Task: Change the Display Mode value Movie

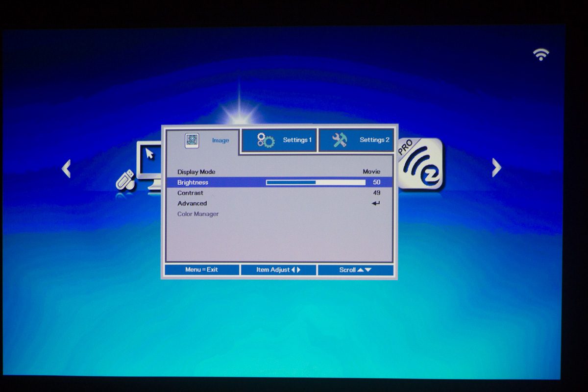Action: tap(371, 172)
